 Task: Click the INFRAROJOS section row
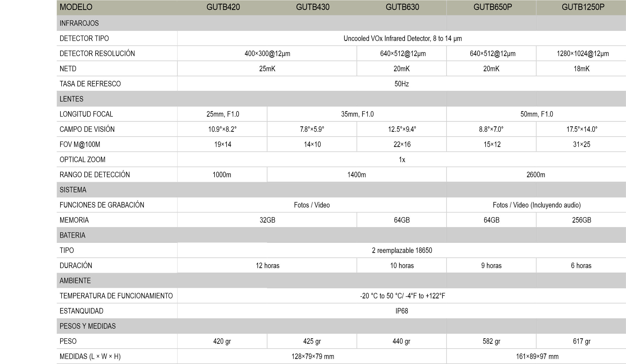coord(79,23)
